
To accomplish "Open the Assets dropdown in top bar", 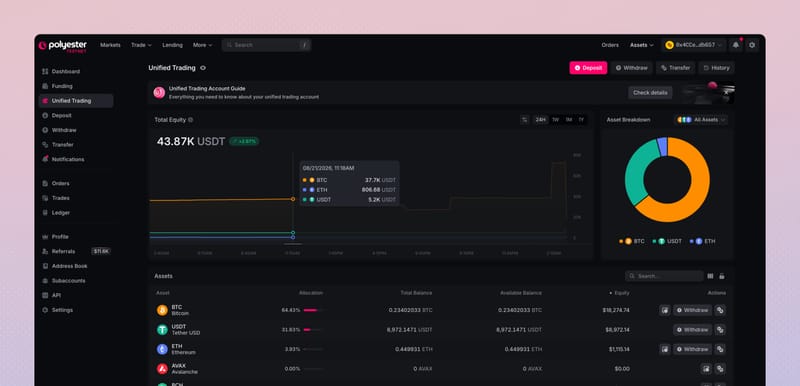I will click(x=641, y=45).
